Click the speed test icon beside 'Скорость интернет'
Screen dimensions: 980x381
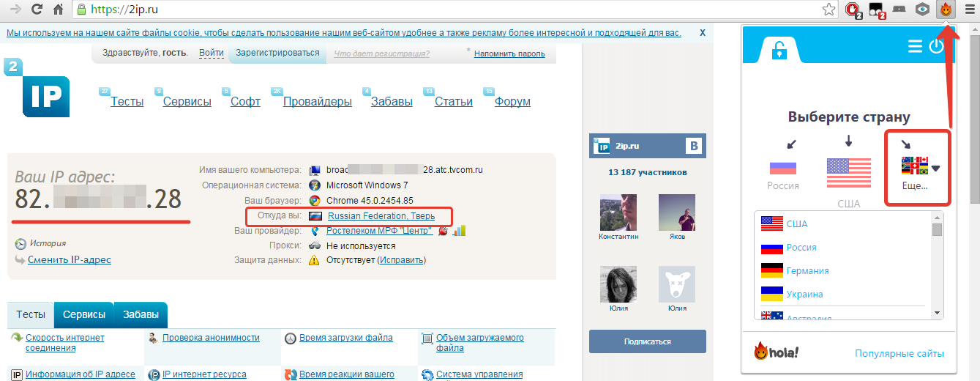point(17,338)
